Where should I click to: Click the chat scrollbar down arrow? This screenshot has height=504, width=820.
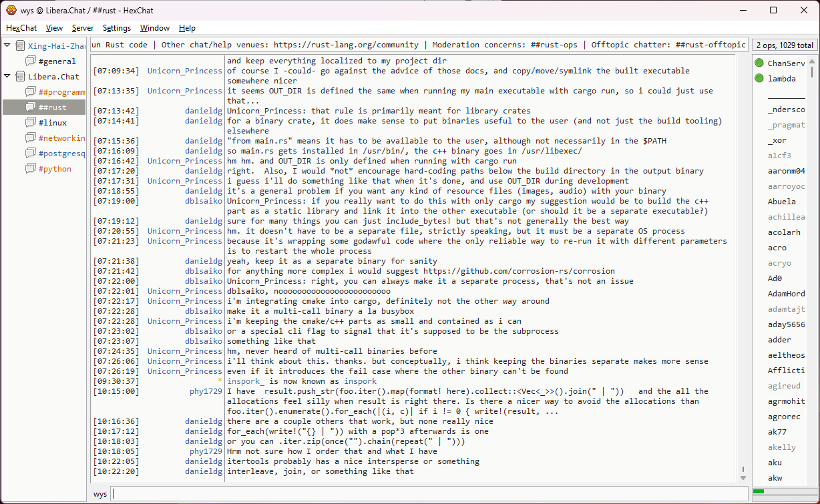743,477
